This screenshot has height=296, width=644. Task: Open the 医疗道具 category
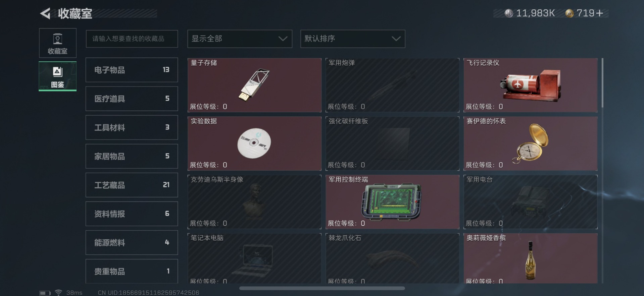pyautogui.click(x=132, y=99)
